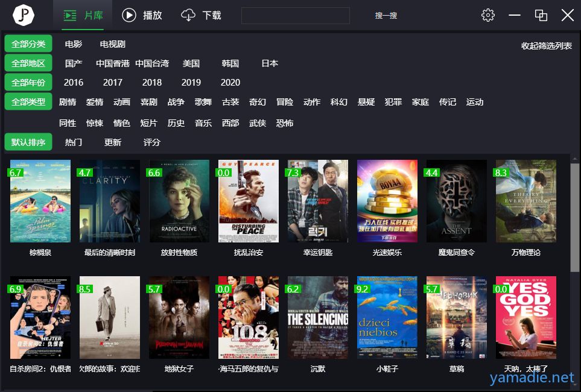Open the 扰乱治安 poster
This screenshot has height=392, width=581.
[x=248, y=201]
